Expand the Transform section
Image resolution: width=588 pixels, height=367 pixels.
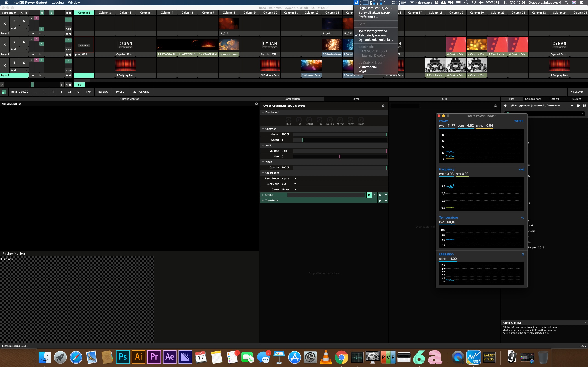click(263, 200)
